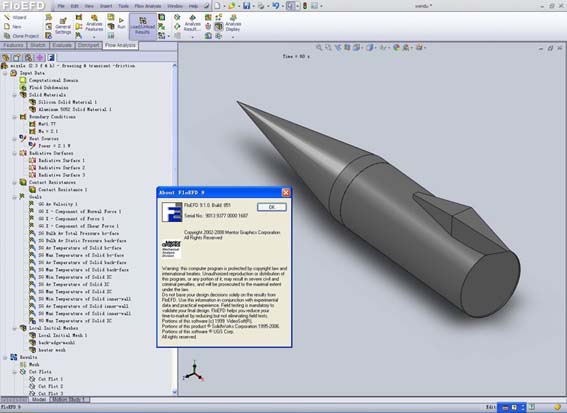Collapse the Goals tree node

point(14,197)
